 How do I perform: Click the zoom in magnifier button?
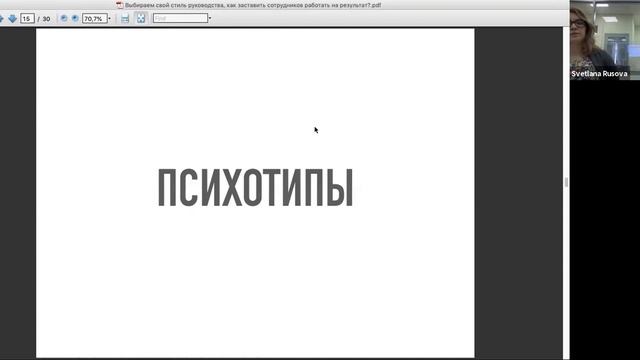(x=75, y=18)
